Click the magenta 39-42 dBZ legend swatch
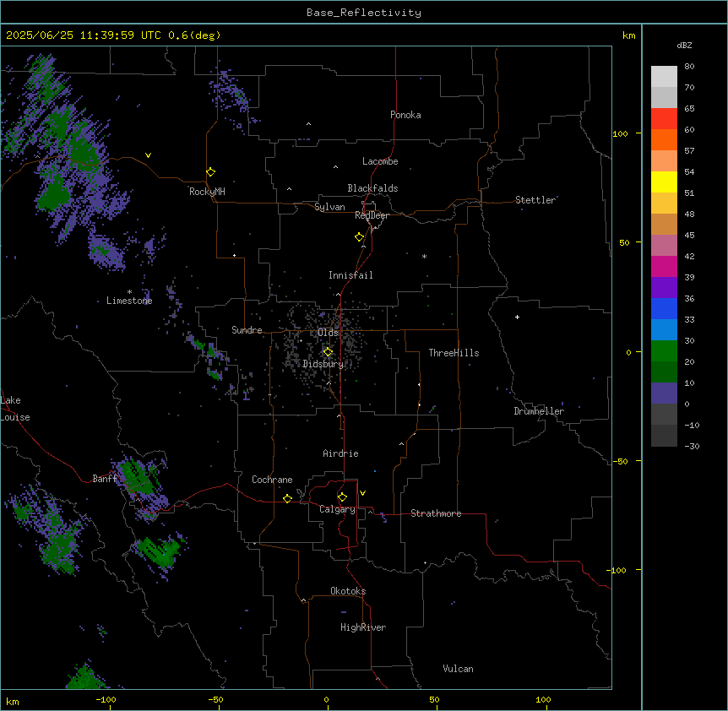 tap(664, 266)
